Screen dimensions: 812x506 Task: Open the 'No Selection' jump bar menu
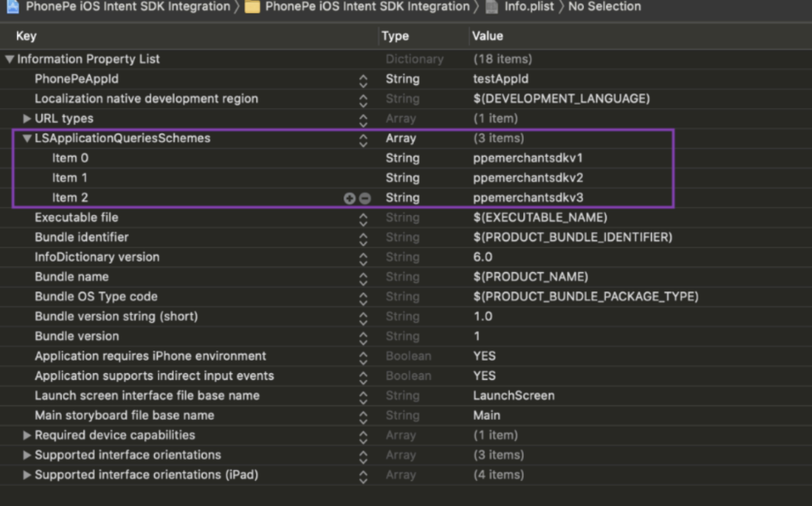pos(604,6)
